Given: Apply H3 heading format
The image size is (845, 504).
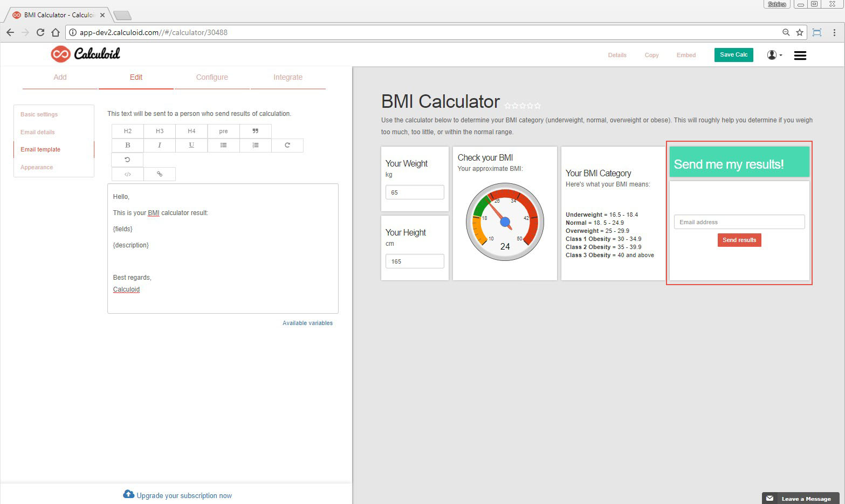Looking at the screenshot, I should [160, 131].
